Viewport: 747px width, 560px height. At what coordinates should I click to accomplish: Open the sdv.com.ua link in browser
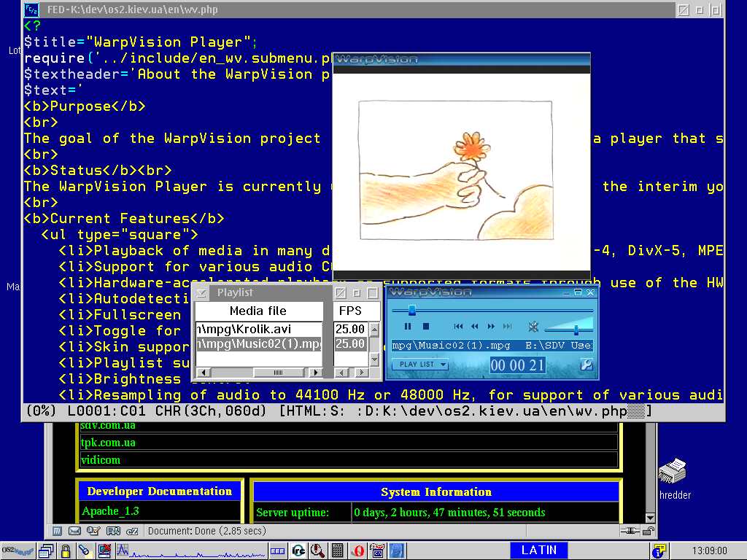click(x=108, y=425)
